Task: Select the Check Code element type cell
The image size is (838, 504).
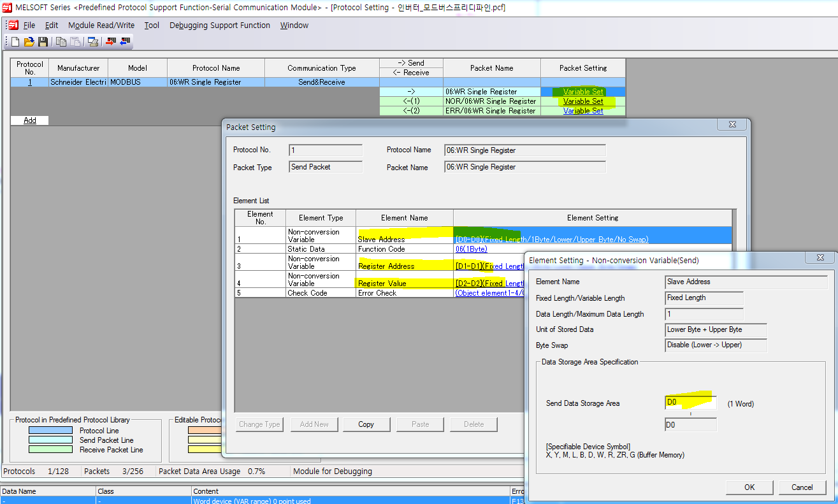Action: pyautogui.click(x=321, y=293)
